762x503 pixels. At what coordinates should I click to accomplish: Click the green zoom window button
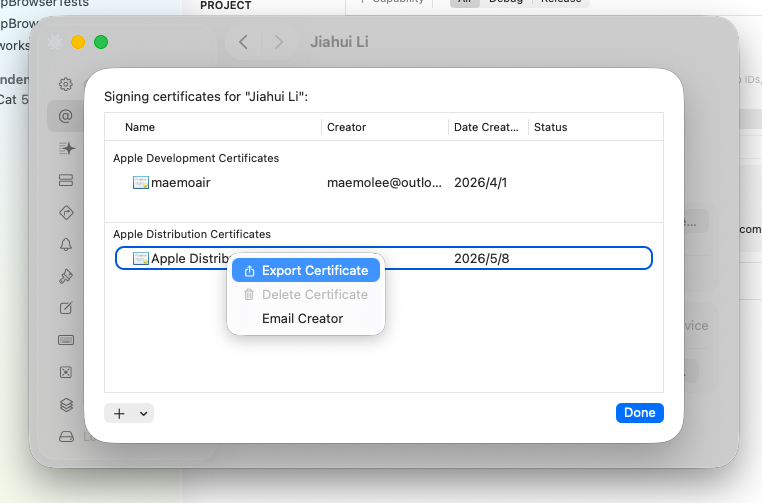tap(101, 42)
